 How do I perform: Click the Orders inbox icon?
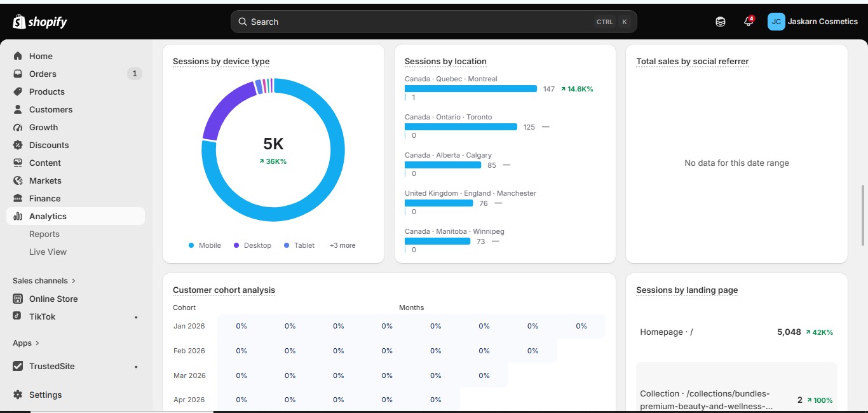coord(18,74)
